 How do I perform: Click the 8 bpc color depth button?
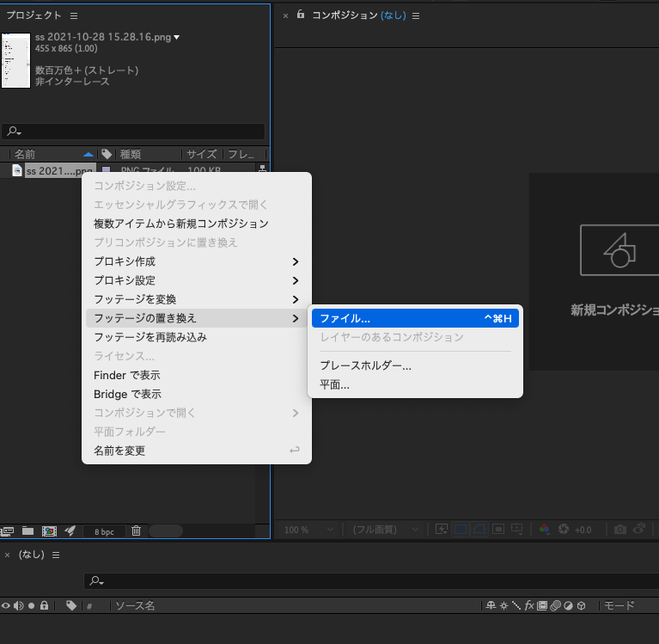104,531
